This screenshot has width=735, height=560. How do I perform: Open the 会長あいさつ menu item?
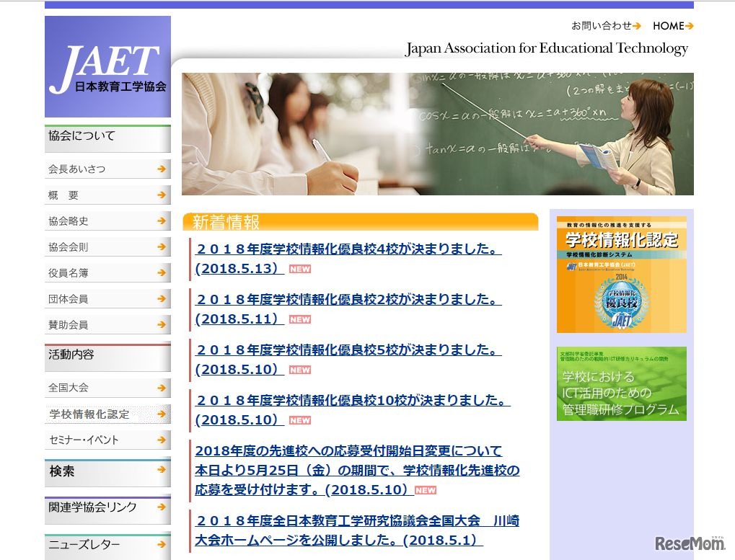point(107,169)
